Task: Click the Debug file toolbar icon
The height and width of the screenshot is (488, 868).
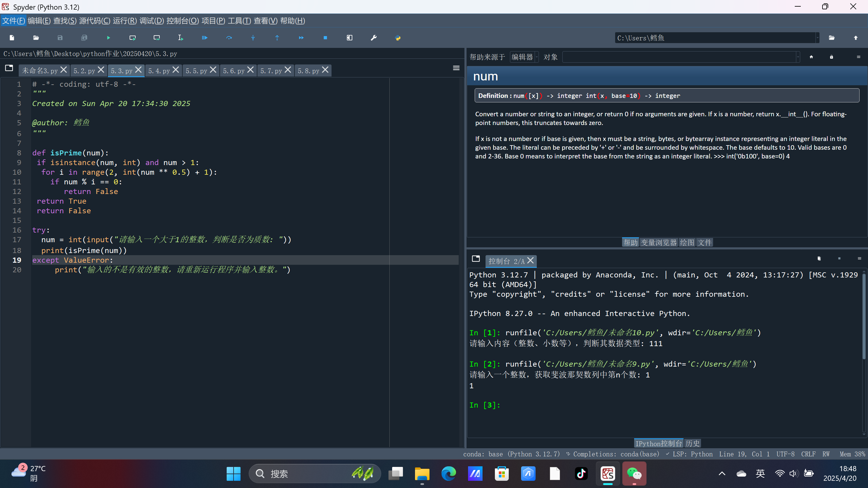Action: click(205, 38)
